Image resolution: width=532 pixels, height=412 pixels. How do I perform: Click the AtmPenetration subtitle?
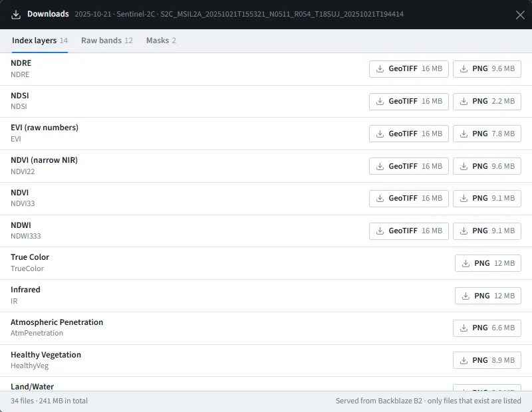pos(37,333)
